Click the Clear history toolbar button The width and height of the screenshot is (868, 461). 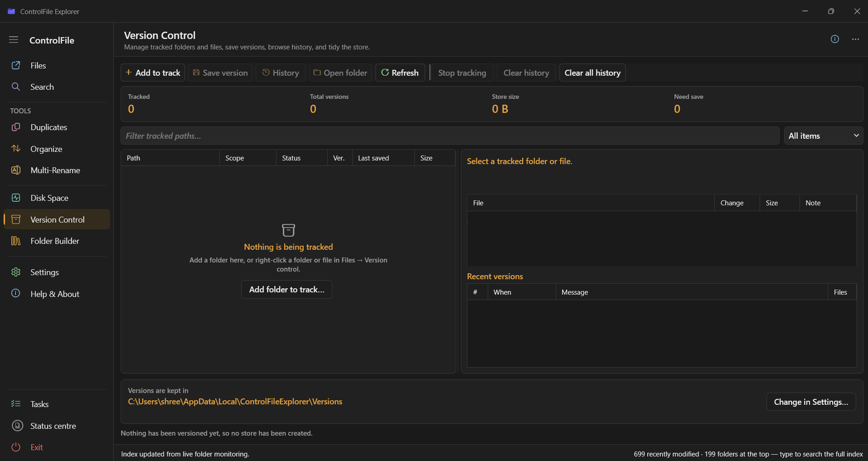[526, 73]
